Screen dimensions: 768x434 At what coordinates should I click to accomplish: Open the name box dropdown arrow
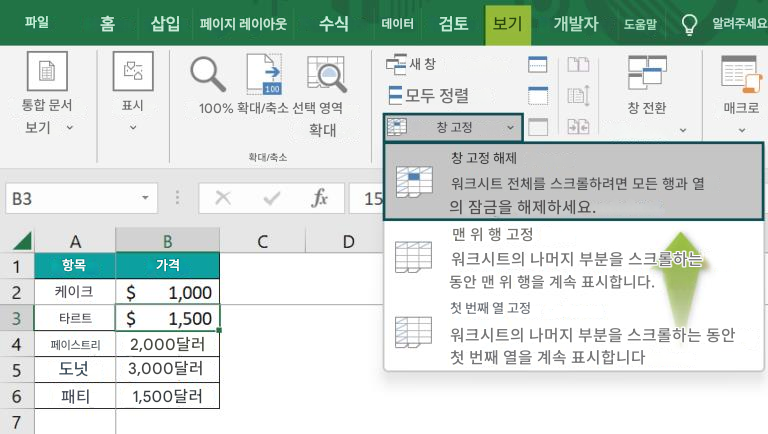145,198
